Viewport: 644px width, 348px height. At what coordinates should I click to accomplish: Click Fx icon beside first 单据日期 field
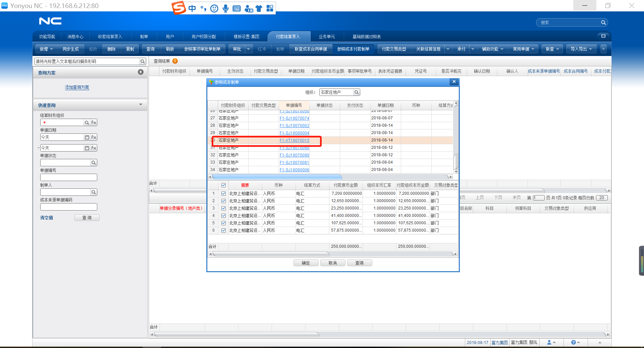[94, 137]
